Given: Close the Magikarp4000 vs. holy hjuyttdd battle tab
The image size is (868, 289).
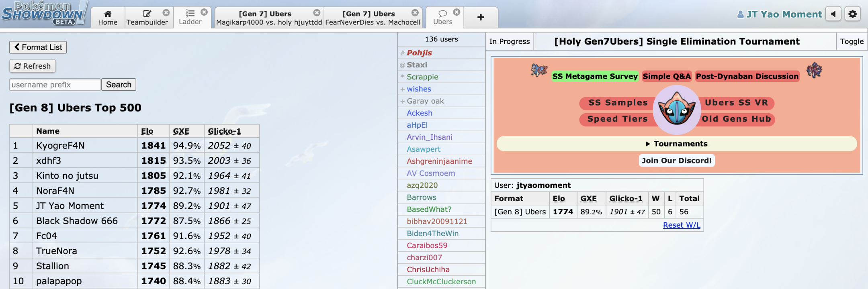Looking at the screenshot, I should point(317,13).
